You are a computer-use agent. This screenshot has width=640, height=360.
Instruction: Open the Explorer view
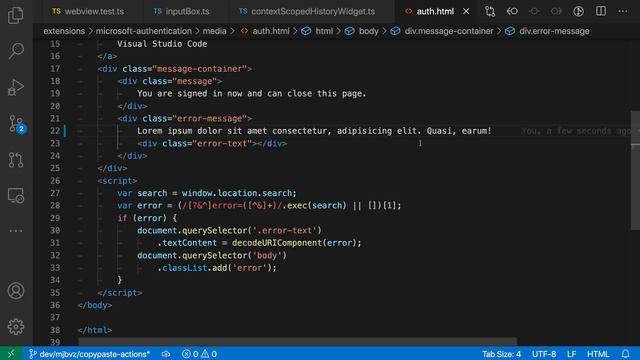click(x=16, y=15)
